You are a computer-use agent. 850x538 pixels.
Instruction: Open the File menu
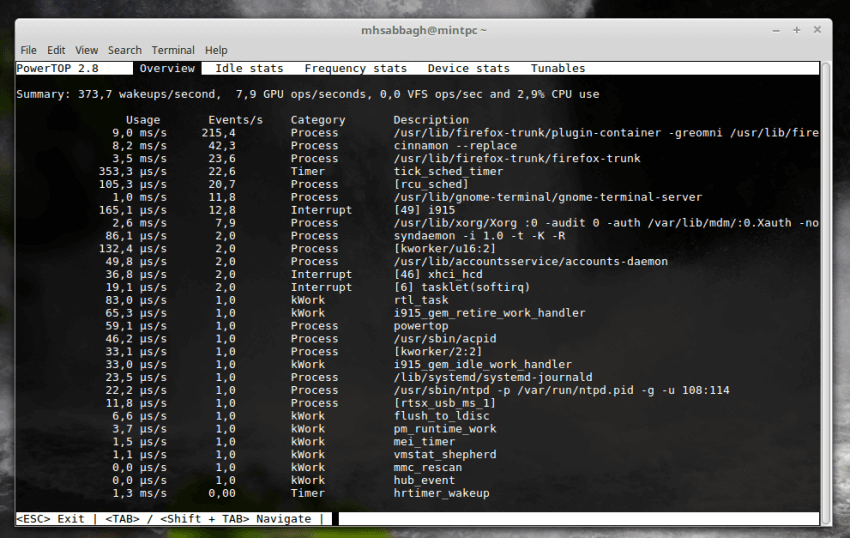tap(28, 50)
